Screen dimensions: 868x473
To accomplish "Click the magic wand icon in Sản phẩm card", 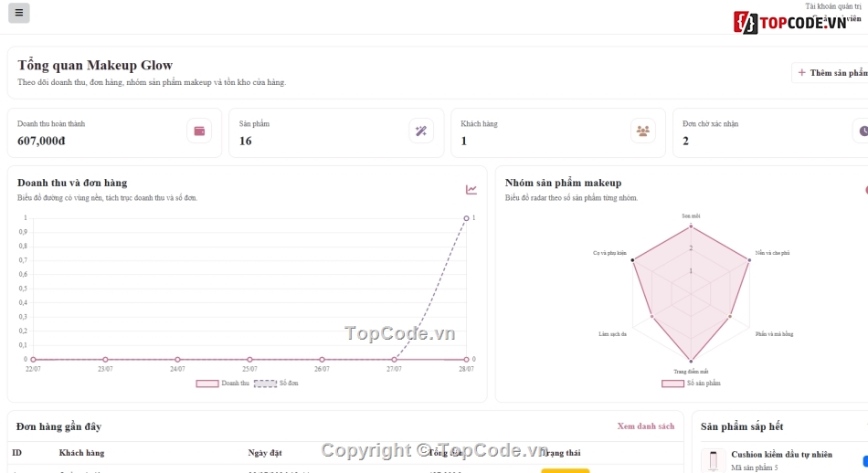I will (421, 131).
